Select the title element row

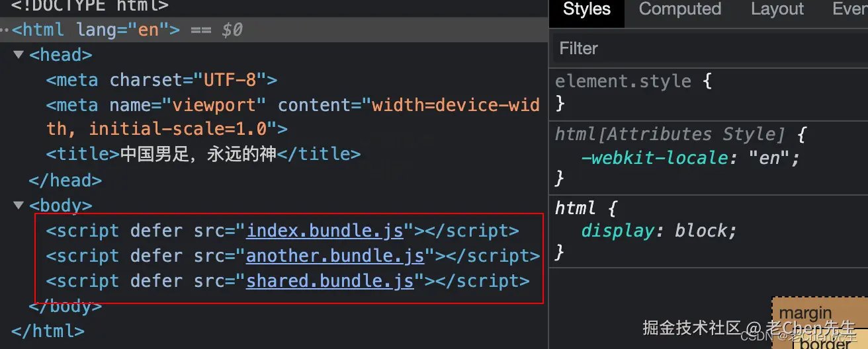click(x=203, y=155)
